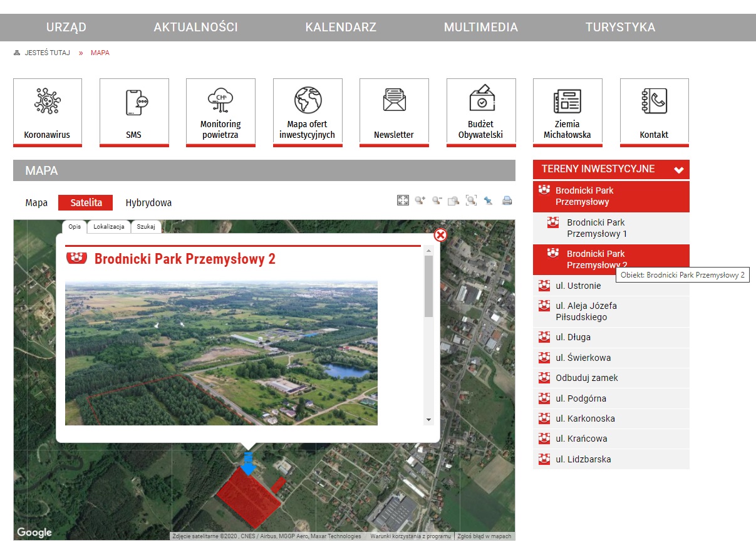The height and width of the screenshot is (557, 756).
Task: Open Ziemia Michałowska tile
Action: pos(567,113)
